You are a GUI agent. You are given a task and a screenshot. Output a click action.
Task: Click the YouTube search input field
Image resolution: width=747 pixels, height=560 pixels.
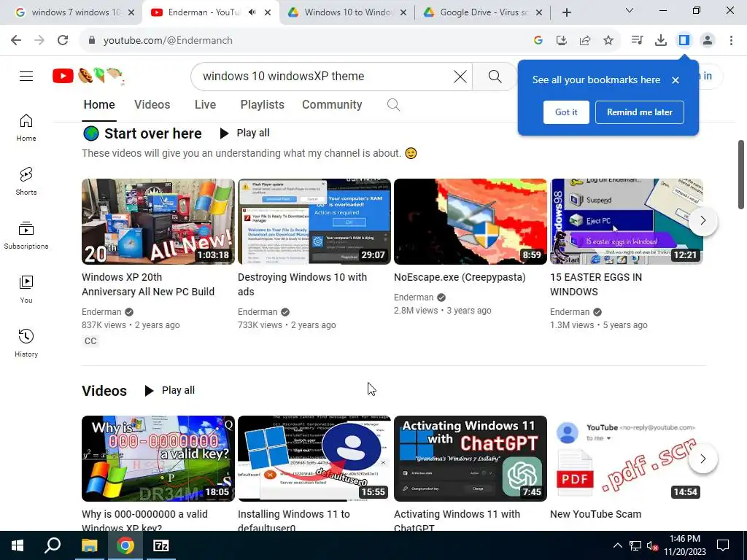324,76
